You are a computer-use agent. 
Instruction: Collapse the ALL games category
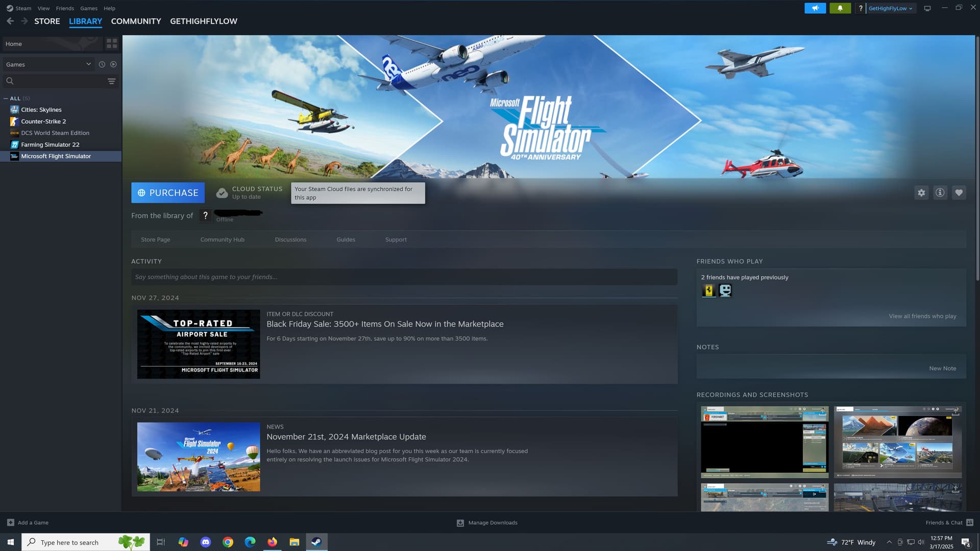6,98
